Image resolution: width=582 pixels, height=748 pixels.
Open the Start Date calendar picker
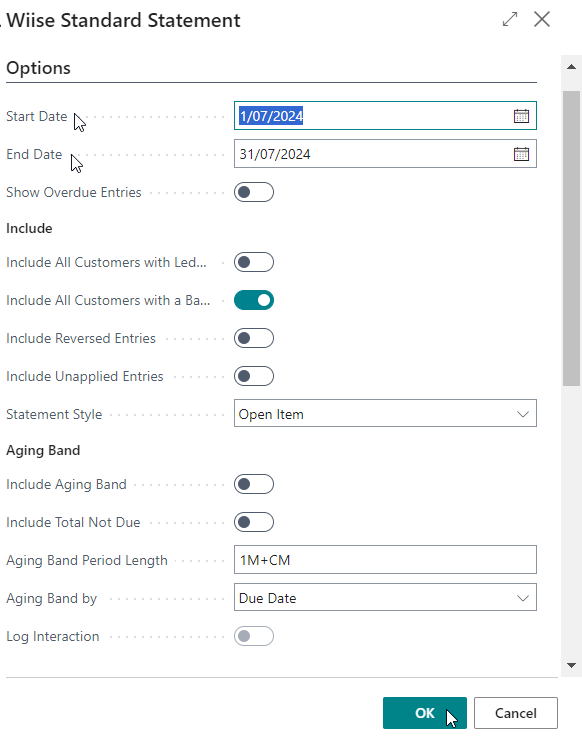[521, 116]
